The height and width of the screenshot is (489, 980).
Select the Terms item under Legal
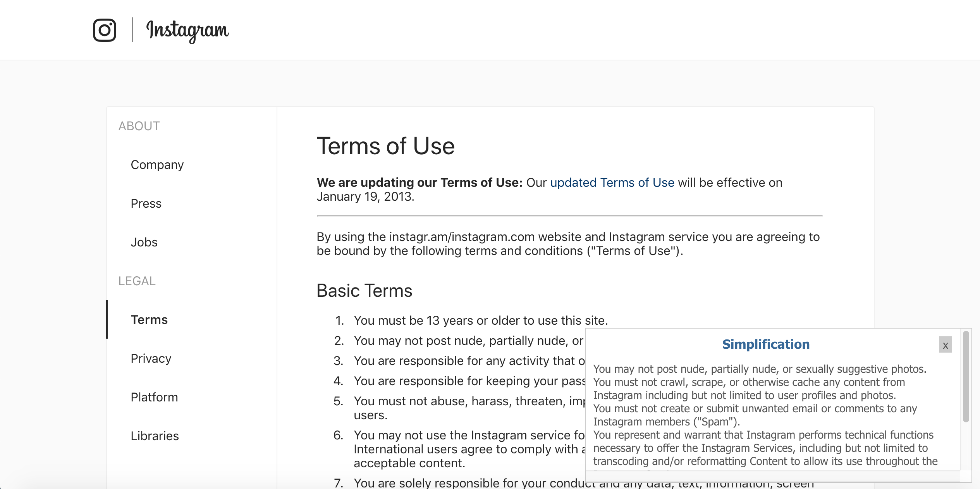click(x=149, y=320)
